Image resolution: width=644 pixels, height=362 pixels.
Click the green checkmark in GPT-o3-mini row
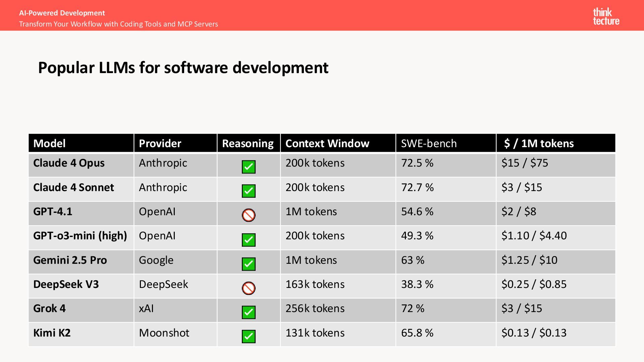[x=249, y=240]
